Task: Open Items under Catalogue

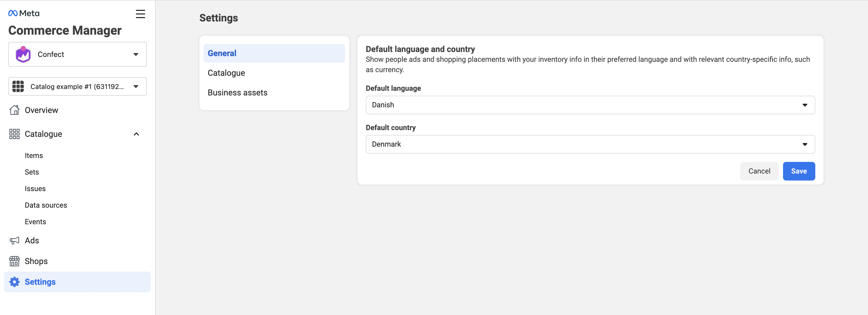Action: (34, 155)
